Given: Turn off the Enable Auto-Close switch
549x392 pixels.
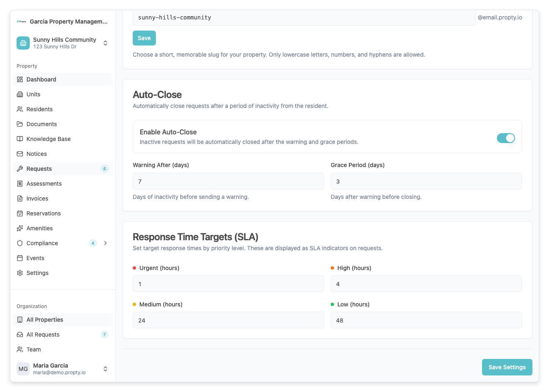Looking at the screenshot, I should pyautogui.click(x=506, y=138).
